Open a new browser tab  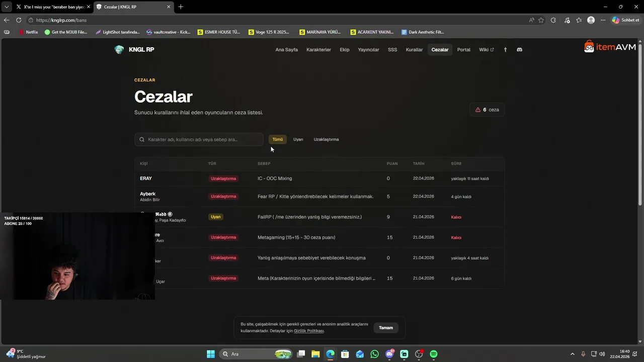pos(181,7)
